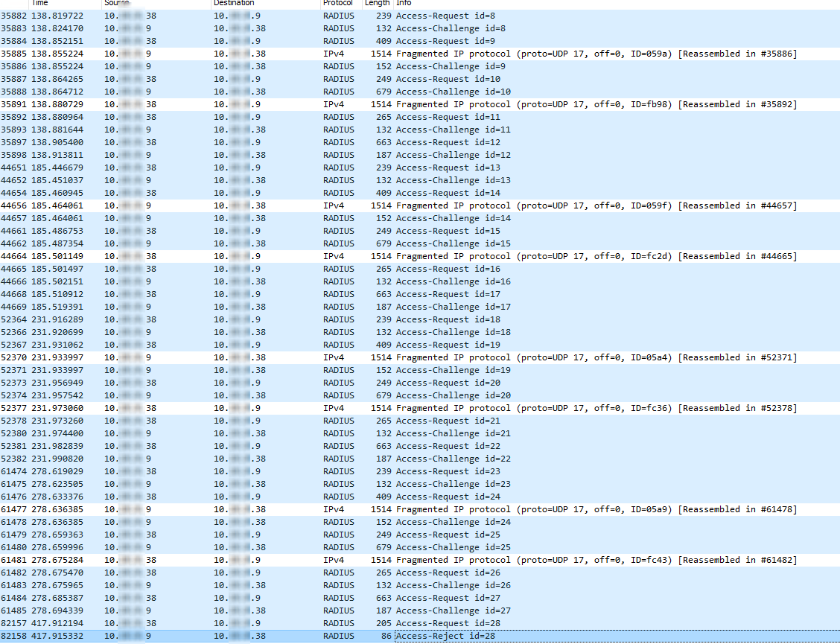840x644 pixels.
Task: Select the fragmented packet with ID=fb98
Action: tap(298, 104)
